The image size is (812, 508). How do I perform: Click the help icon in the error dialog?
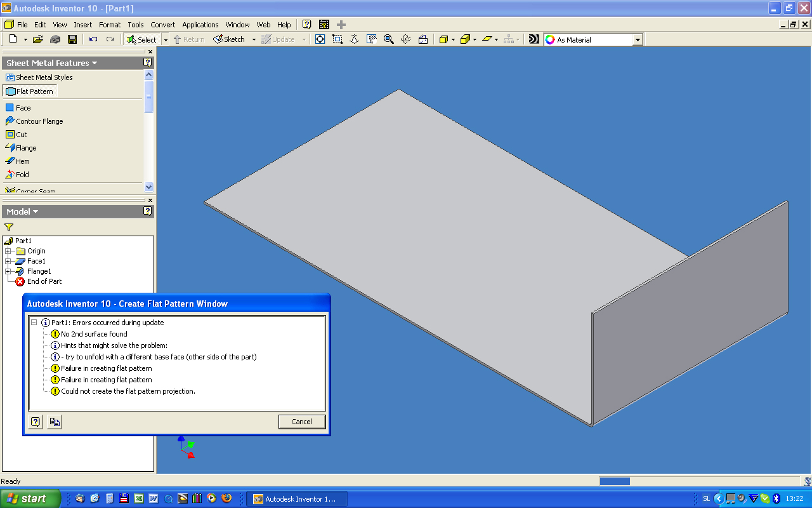[x=36, y=422]
